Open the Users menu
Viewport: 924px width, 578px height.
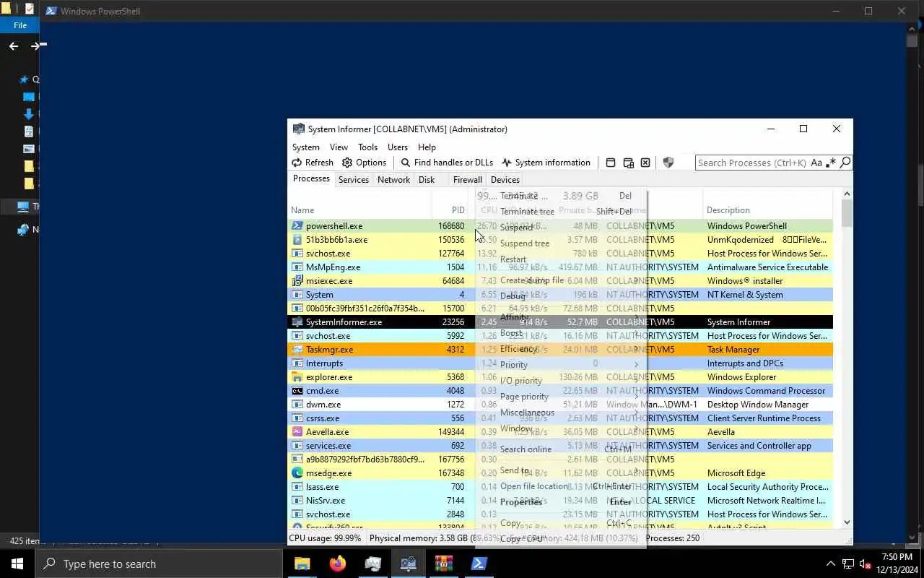(398, 147)
